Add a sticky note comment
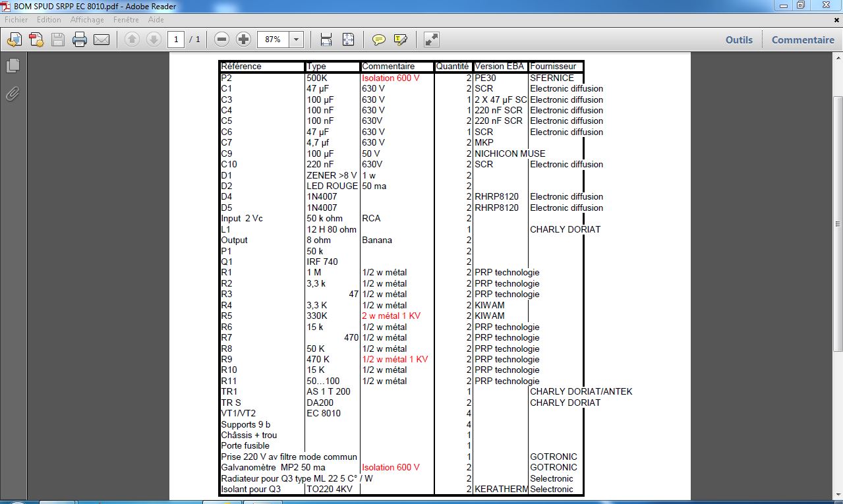 click(379, 40)
